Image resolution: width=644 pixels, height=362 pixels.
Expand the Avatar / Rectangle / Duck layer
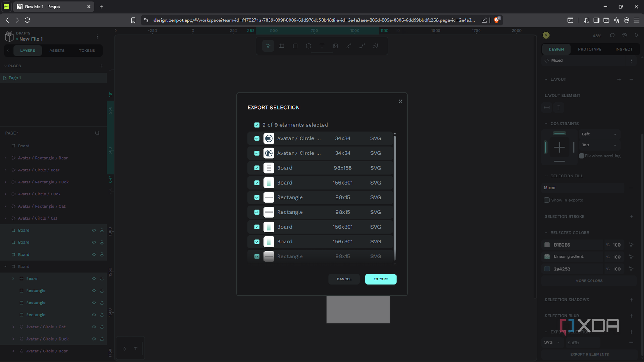(x=5, y=182)
